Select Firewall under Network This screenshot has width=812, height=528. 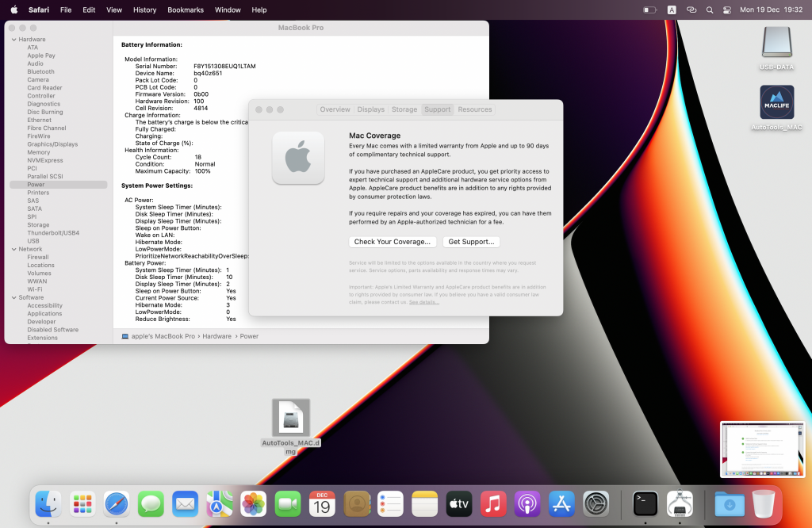pos(38,258)
